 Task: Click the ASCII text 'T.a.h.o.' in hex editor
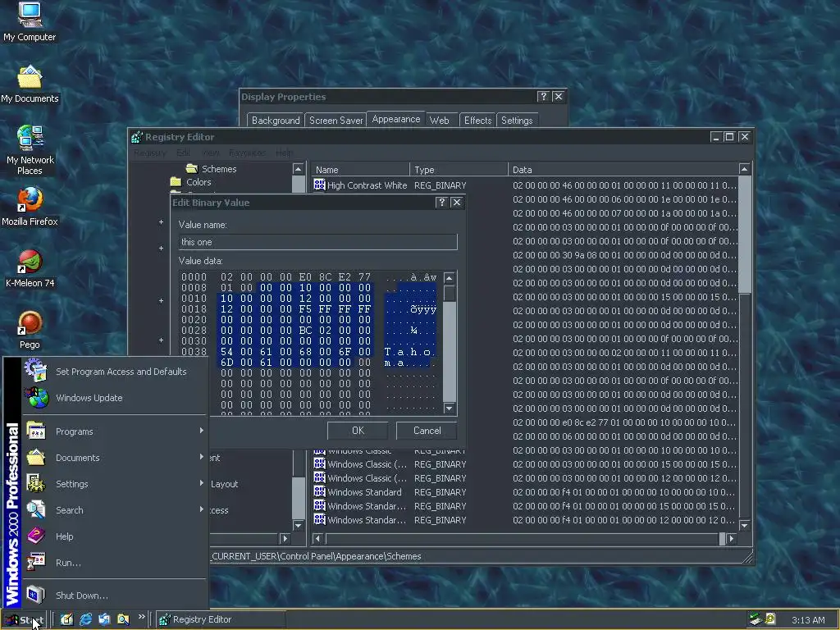(409, 352)
